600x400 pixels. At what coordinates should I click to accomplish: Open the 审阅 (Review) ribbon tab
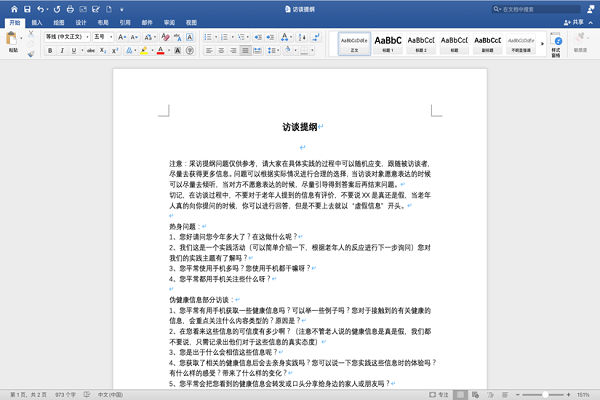click(x=167, y=20)
